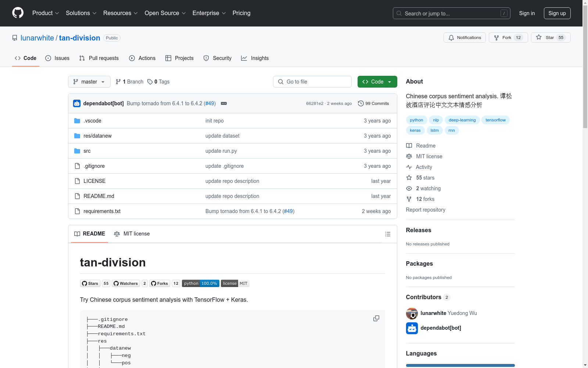Click the README outline list icon

coord(387,234)
